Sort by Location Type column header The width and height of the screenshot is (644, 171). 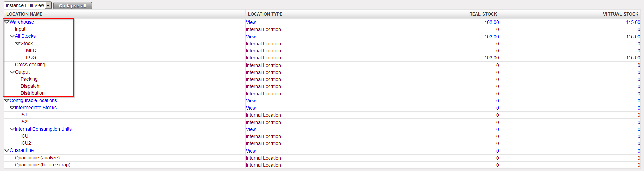(x=265, y=14)
